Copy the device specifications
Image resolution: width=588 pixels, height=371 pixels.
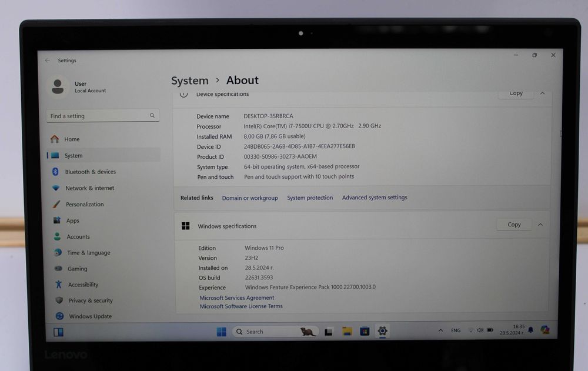pos(516,93)
